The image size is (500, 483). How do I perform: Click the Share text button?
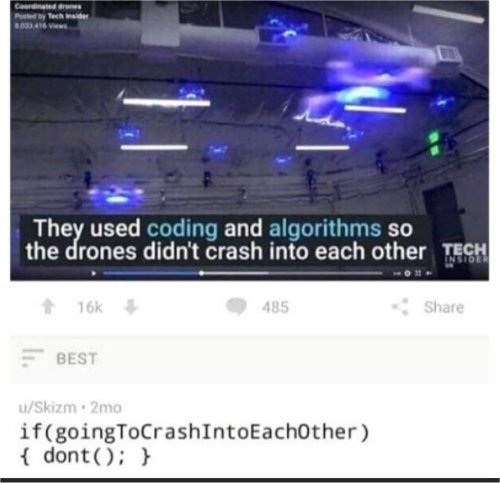coord(444,307)
